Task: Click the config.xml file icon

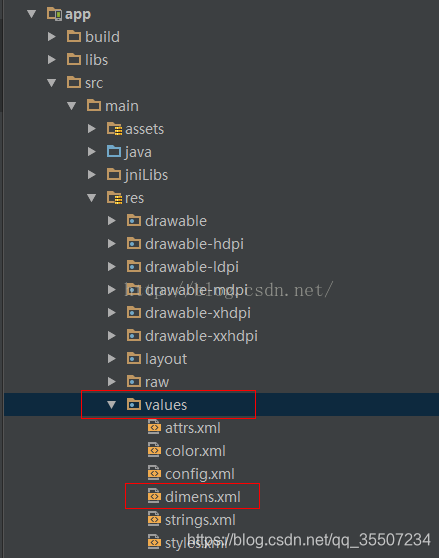Action: [154, 473]
